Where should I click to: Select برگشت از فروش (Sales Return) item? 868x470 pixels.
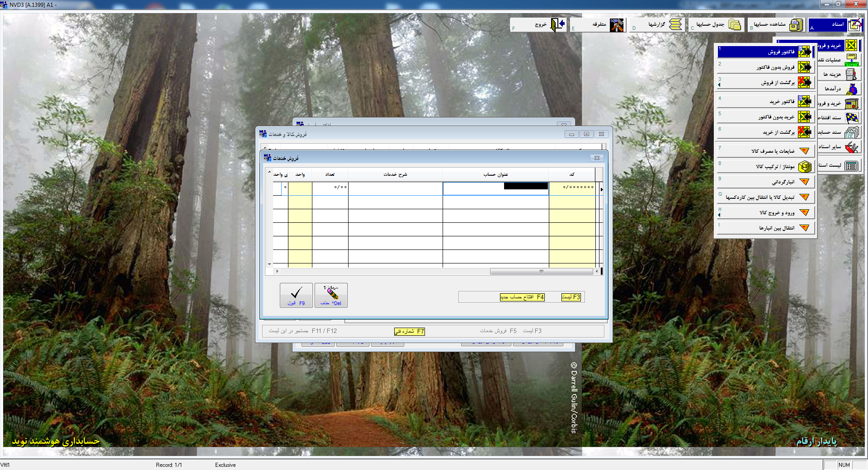coord(766,83)
